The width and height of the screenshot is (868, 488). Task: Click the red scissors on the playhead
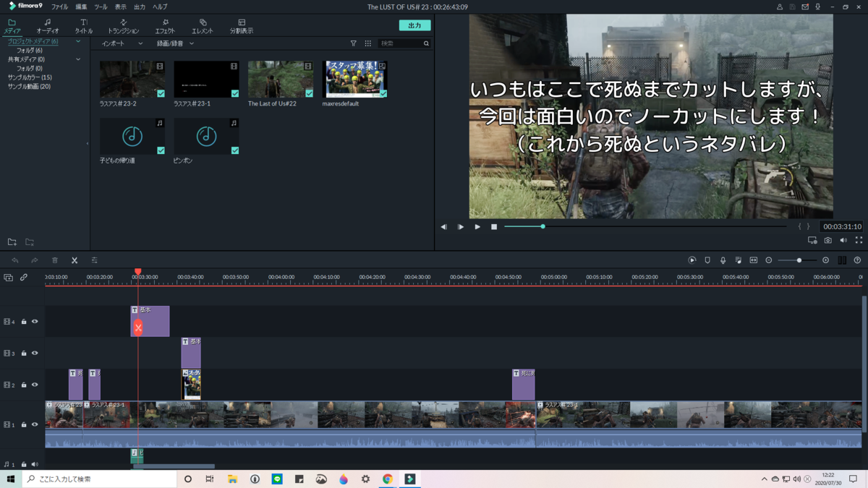click(138, 328)
